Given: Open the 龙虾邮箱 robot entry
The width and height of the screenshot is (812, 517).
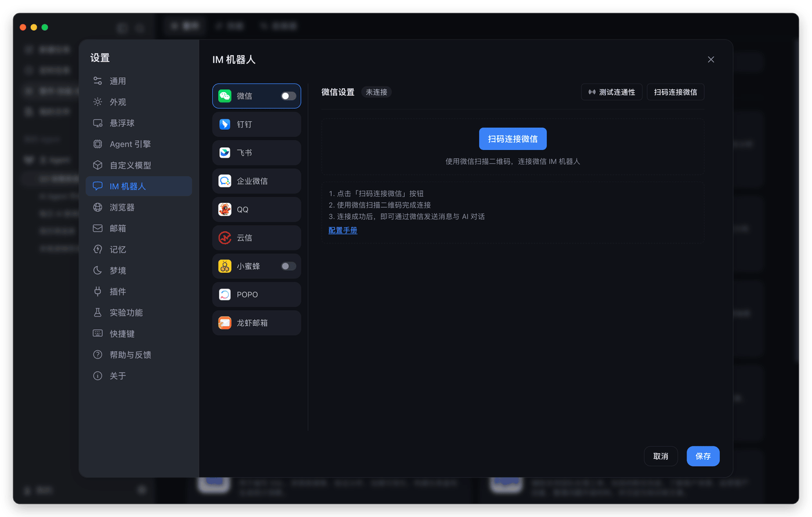Looking at the screenshot, I should tap(256, 323).
